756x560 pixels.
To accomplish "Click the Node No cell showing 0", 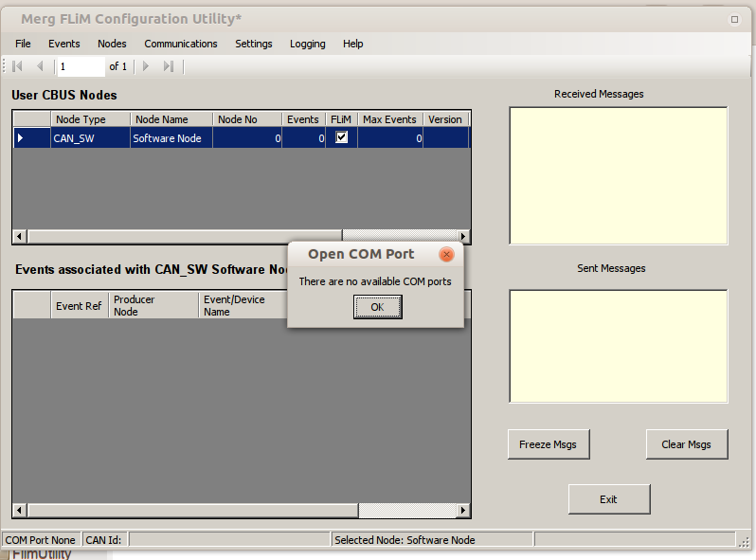I will pos(247,138).
